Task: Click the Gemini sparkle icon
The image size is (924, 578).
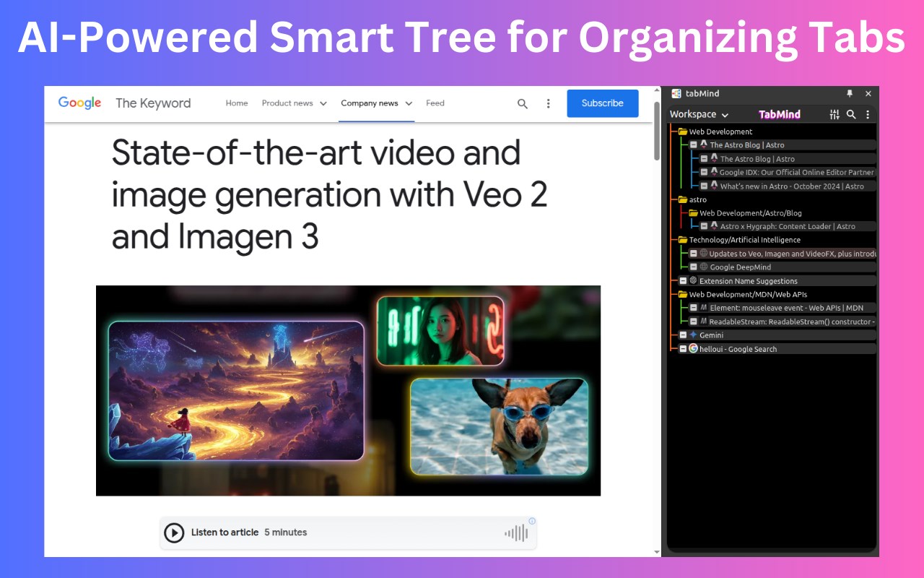Action: [x=693, y=335]
